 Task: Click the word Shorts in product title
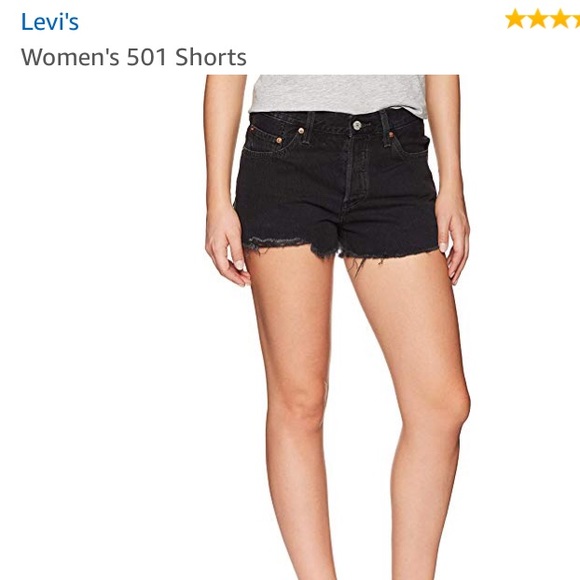(x=210, y=57)
